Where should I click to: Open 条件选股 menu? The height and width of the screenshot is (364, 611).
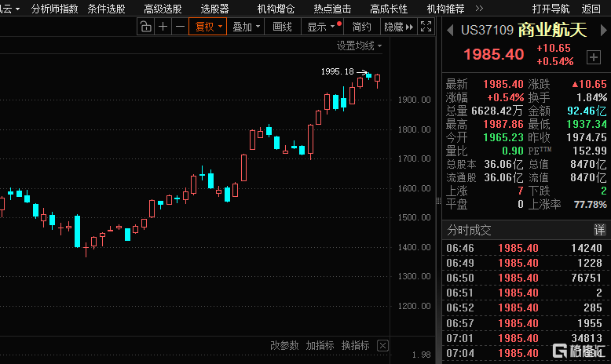tap(106, 9)
